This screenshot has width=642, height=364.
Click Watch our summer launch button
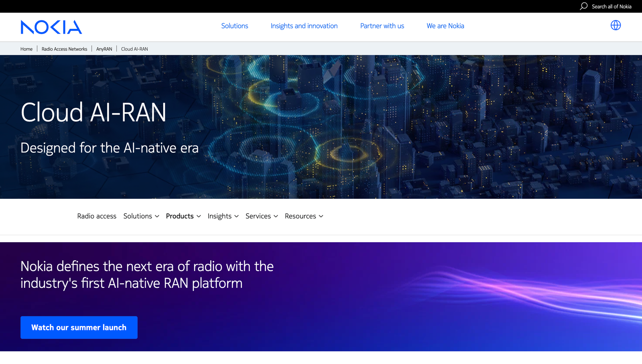[79, 328]
